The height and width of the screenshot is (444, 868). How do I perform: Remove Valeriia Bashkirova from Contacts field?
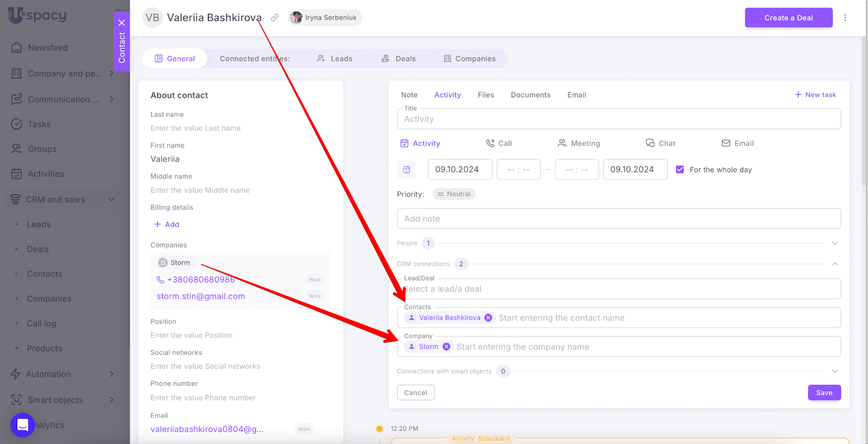coord(488,318)
